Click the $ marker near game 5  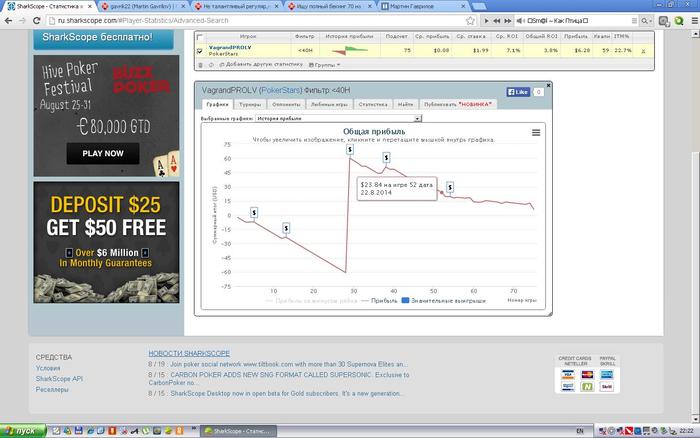click(254, 213)
